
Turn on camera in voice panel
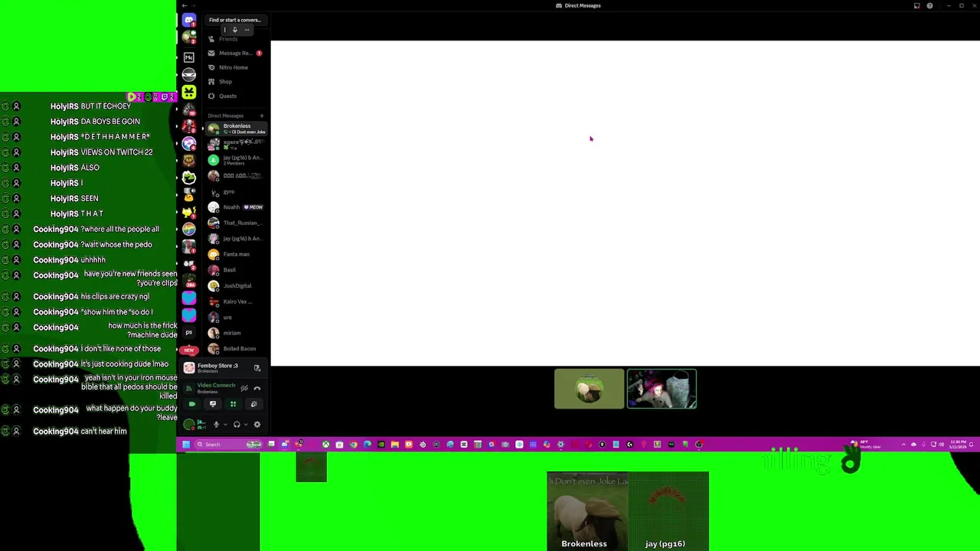[192, 404]
